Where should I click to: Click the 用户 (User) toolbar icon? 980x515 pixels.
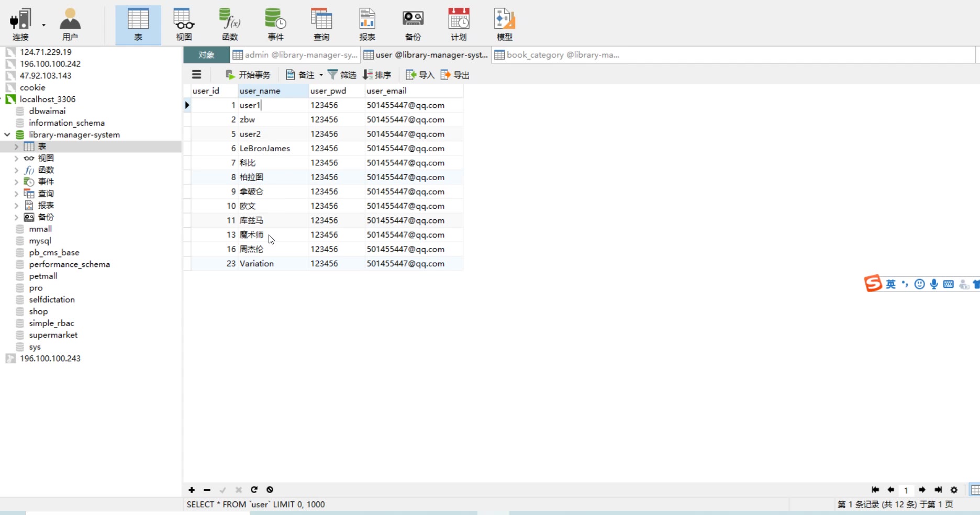[x=70, y=24]
